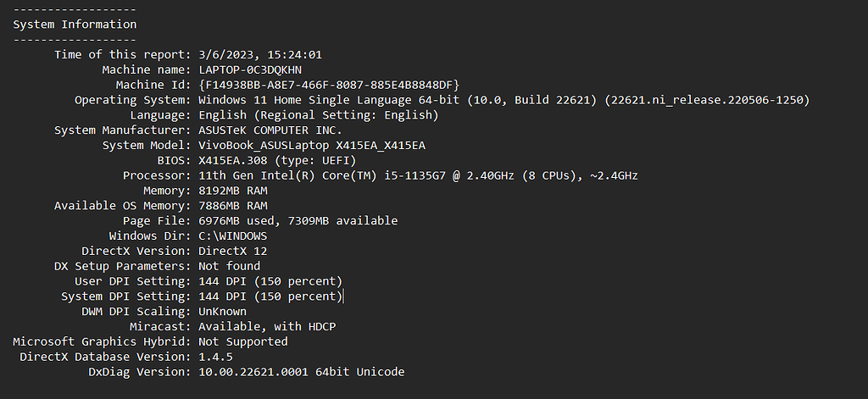The height and width of the screenshot is (399, 868).
Task: Click ASUSTeK COMPUTER INC. manufacturer text
Action: click(x=270, y=130)
